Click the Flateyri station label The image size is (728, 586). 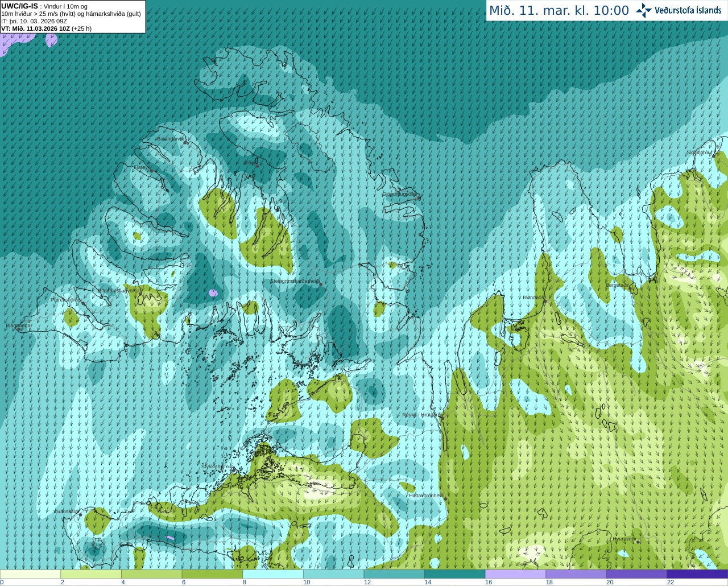tap(142, 167)
